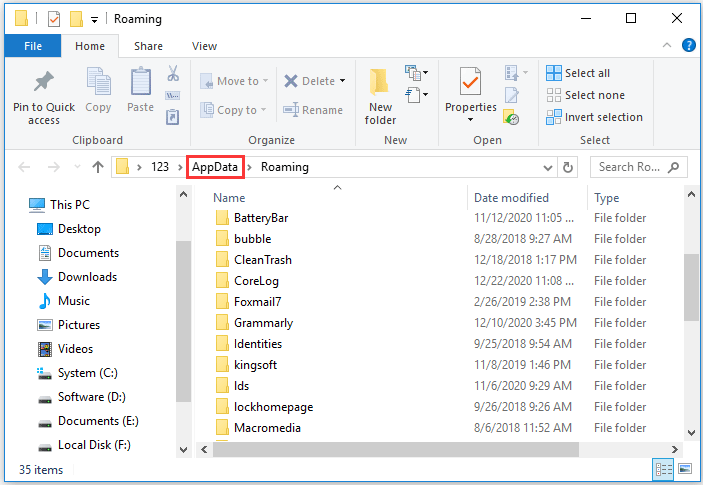Sort by the Type column header
703x485 pixels.
click(606, 198)
